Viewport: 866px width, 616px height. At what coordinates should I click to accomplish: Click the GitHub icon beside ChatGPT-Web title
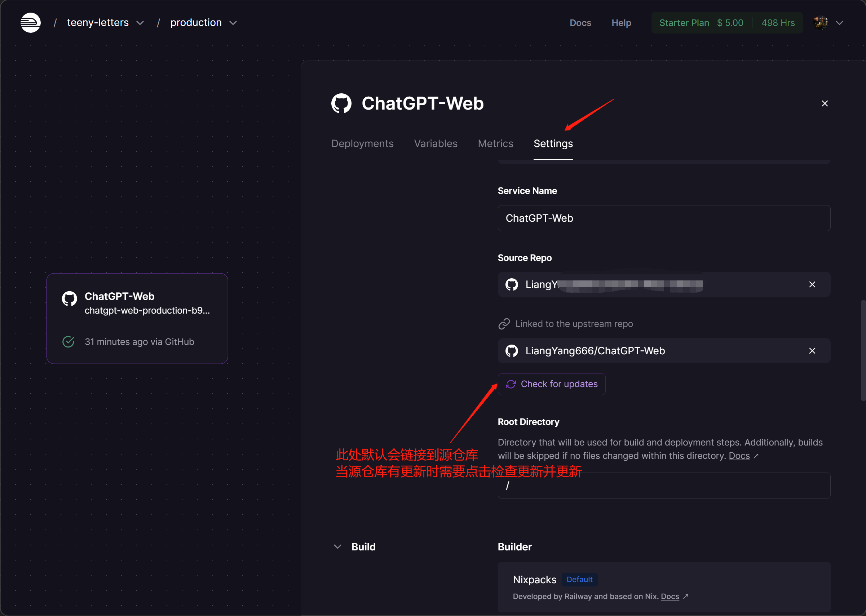(x=341, y=103)
